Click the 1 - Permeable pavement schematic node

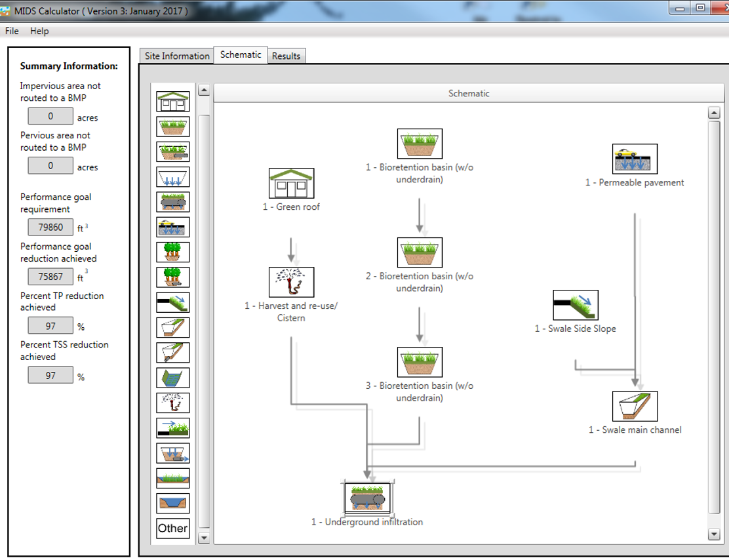(x=635, y=159)
